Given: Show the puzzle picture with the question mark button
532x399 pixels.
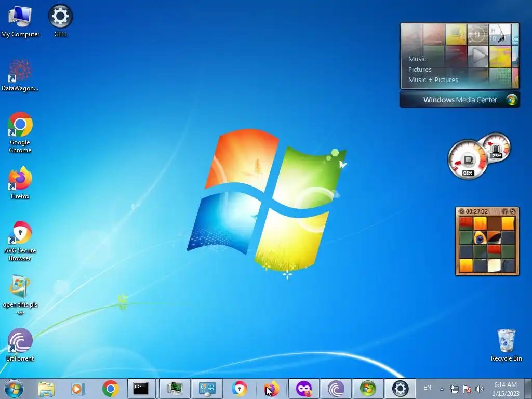Looking at the screenshot, I should click(505, 211).
